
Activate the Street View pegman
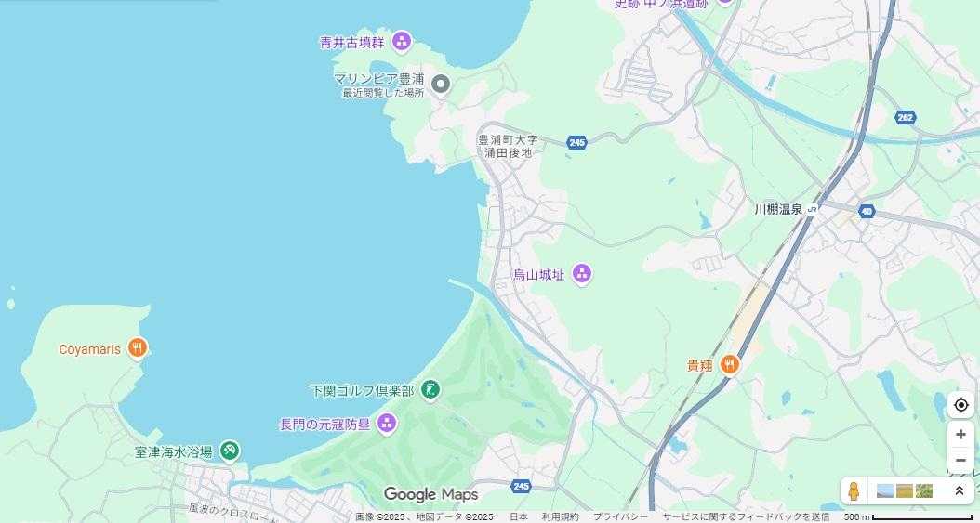854,491
